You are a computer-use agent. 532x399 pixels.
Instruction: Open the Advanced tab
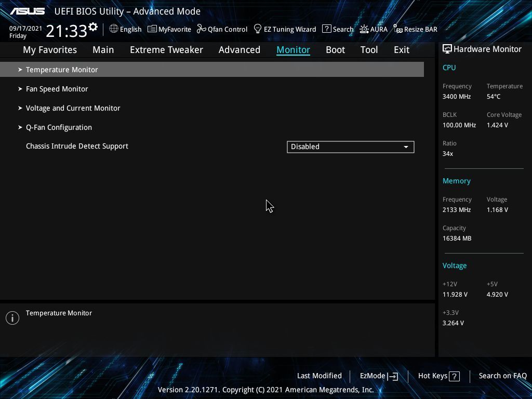click(x=240, y=50)
